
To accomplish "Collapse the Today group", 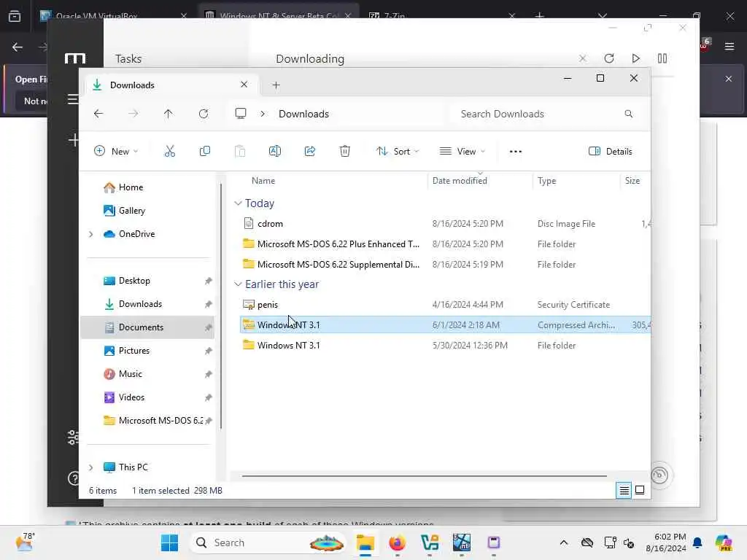I will 239,203.
